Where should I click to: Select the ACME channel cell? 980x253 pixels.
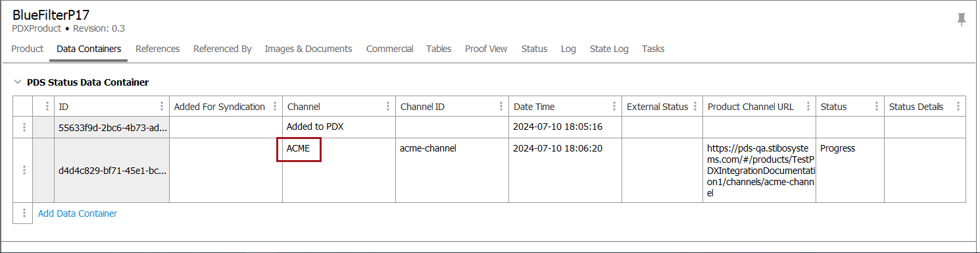[339, 170]
